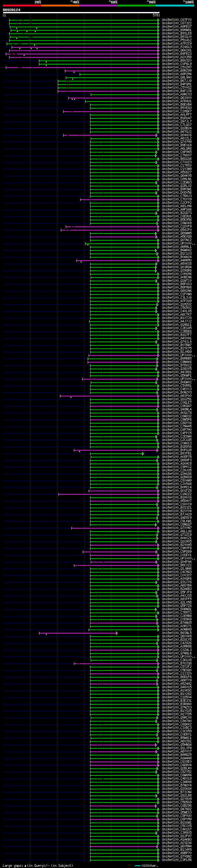
Task: Select label UniRef100_B9E018
Action: coord(176,145)
